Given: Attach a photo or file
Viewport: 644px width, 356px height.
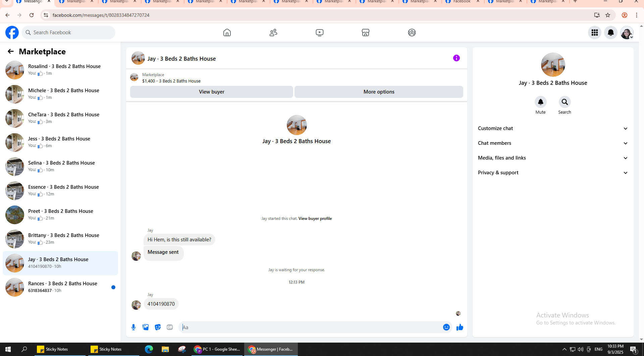Looking at the screenshot, I should click(146, 327).
